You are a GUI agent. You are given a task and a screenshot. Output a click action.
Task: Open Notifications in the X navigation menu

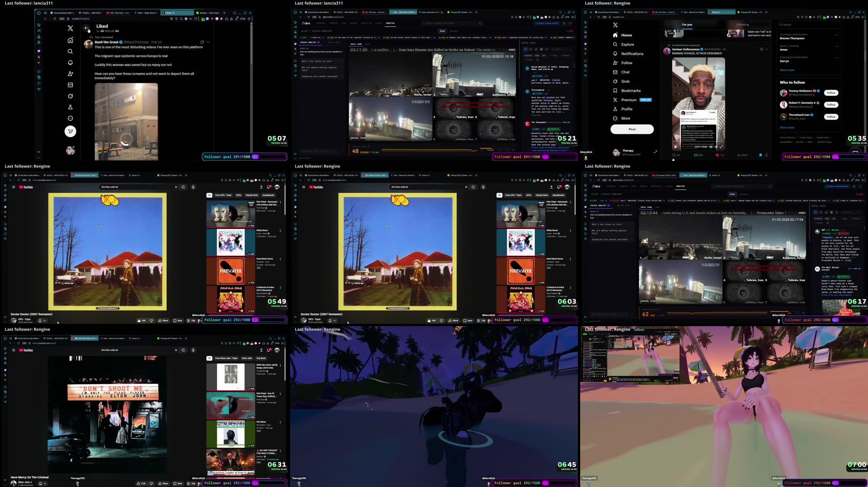630,53
